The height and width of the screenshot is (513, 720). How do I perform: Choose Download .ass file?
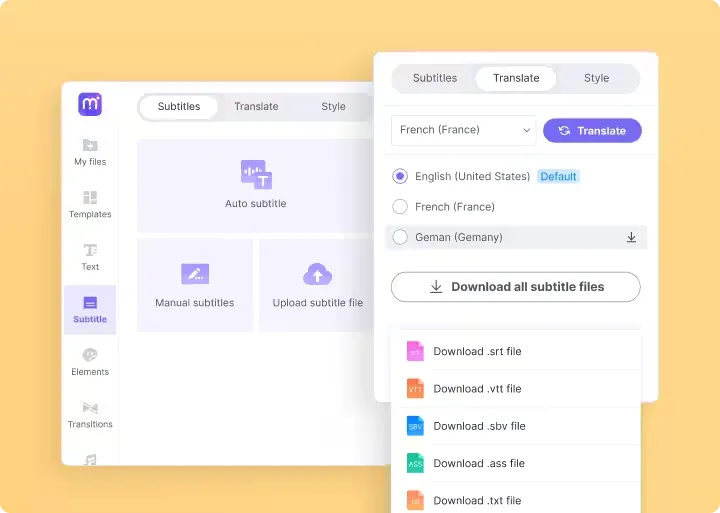[x=479, y=463]
